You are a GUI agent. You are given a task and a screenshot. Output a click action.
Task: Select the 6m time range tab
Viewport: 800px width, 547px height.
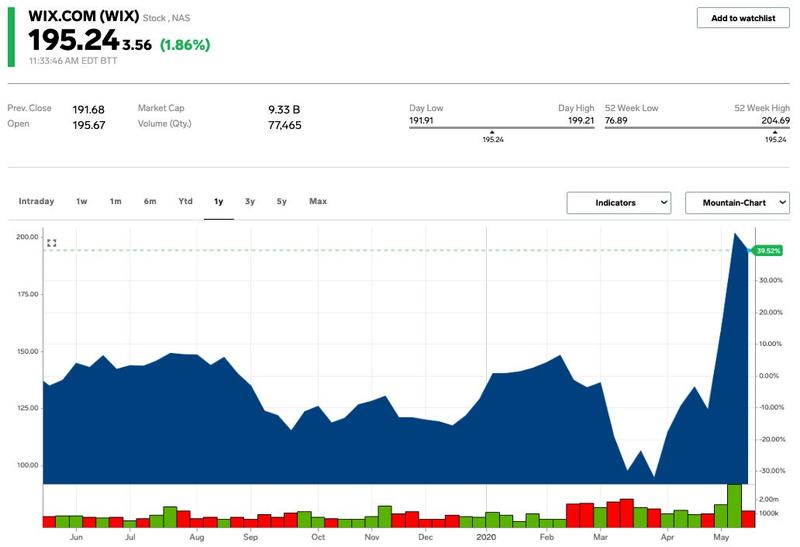coord(150,202)
